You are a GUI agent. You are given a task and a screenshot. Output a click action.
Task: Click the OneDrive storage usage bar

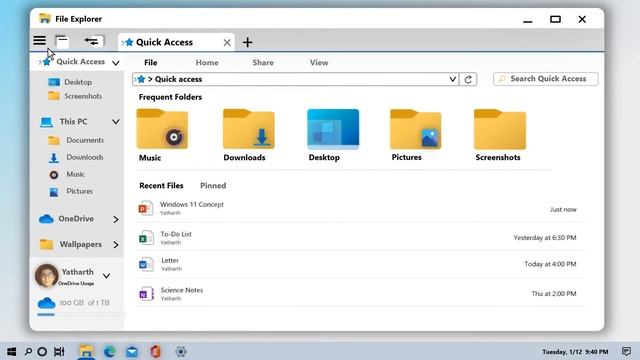(x=80, y=315)
